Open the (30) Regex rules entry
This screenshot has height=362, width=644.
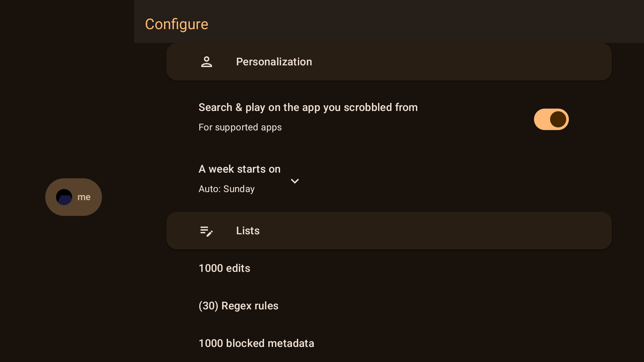238,306
